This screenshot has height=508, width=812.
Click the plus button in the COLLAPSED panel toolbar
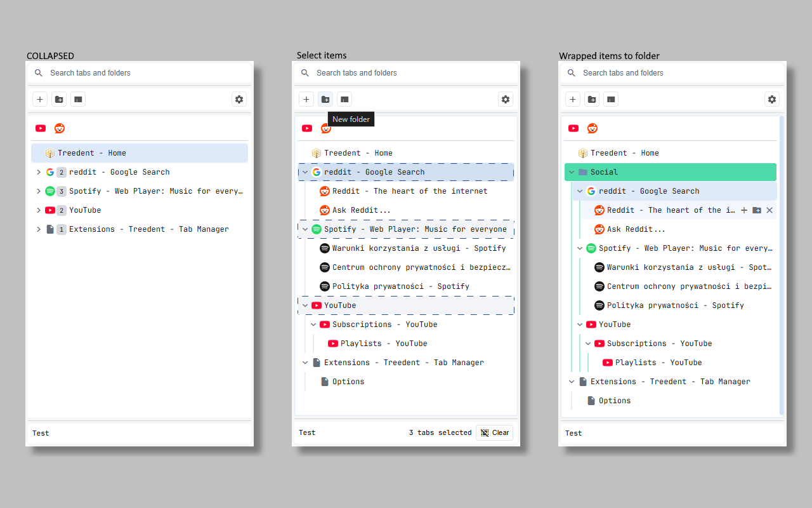pyautogui.click(x=40, y=99)
